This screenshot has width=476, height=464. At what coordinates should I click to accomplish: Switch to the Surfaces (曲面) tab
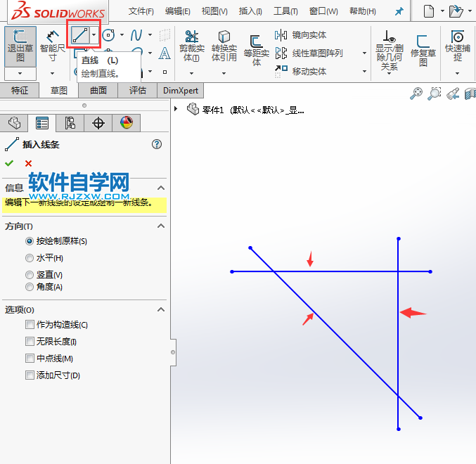click(98, 91)
